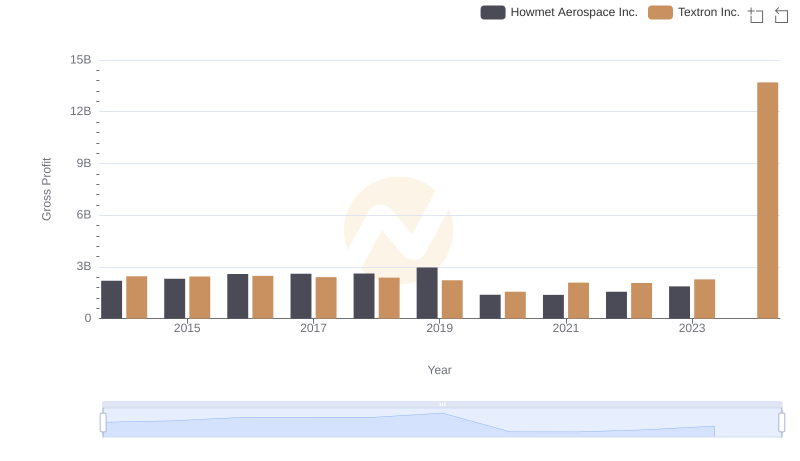Click the Howmet Aerospace dark color swatch
Screen dimensions: 800x461
(x=493, y=12)
